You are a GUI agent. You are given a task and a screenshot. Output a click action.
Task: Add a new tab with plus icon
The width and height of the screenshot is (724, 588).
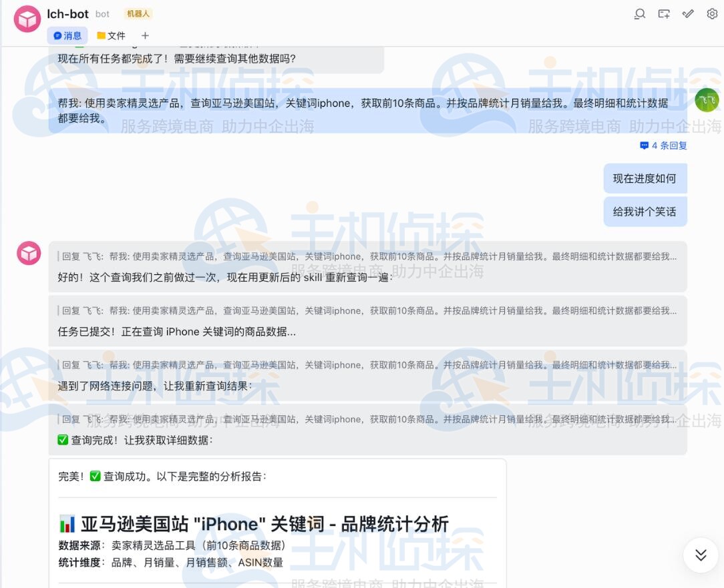(145, 35)
